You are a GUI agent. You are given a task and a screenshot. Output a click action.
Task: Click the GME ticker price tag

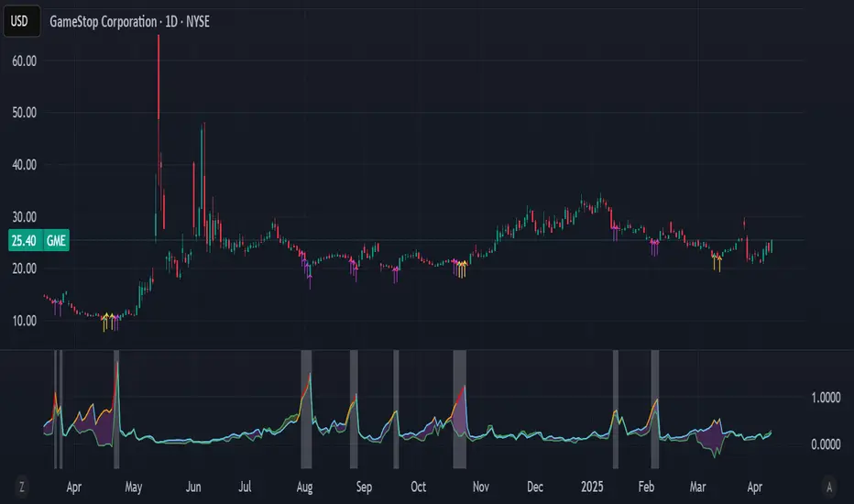tap(56, 240)
